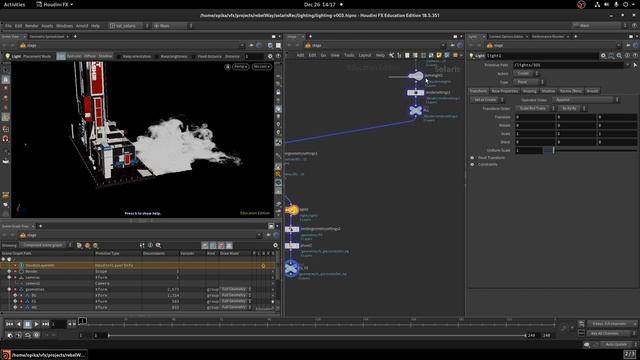The height and width of the screenshot is (360, 640).
Task: Select the Diffuse placement mode
Action: (90, 56)
